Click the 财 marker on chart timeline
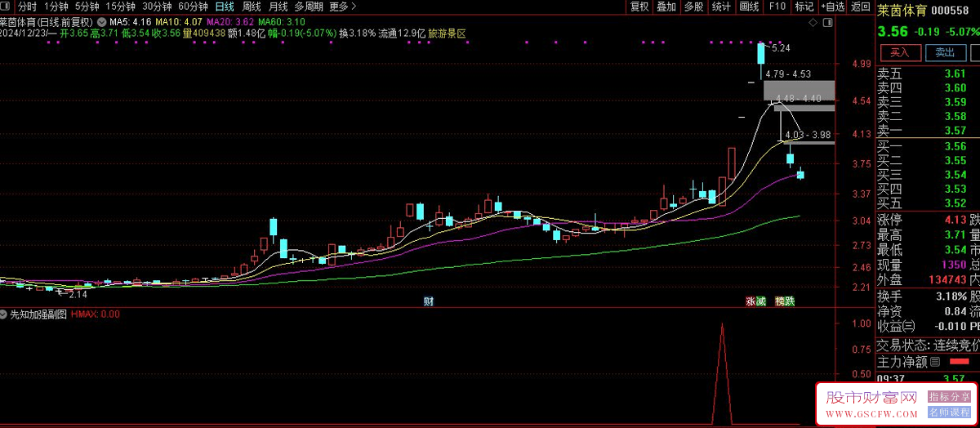Viewport: 980px width, 428px height. (428, 301)
